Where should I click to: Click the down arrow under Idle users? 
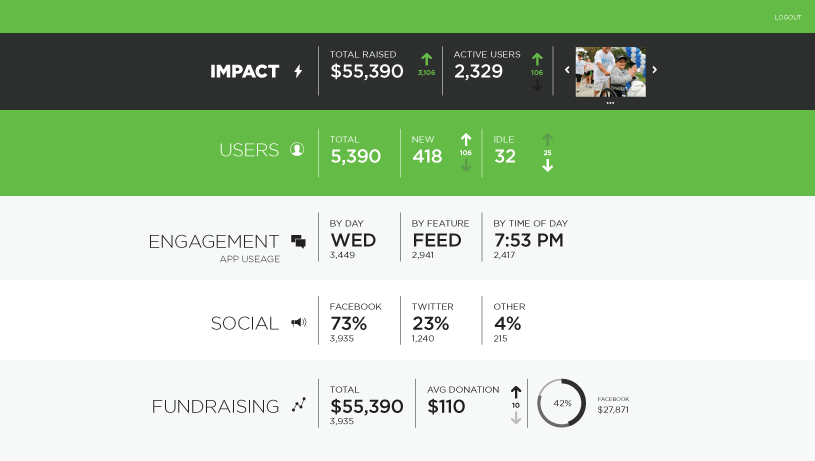(547, 166)
